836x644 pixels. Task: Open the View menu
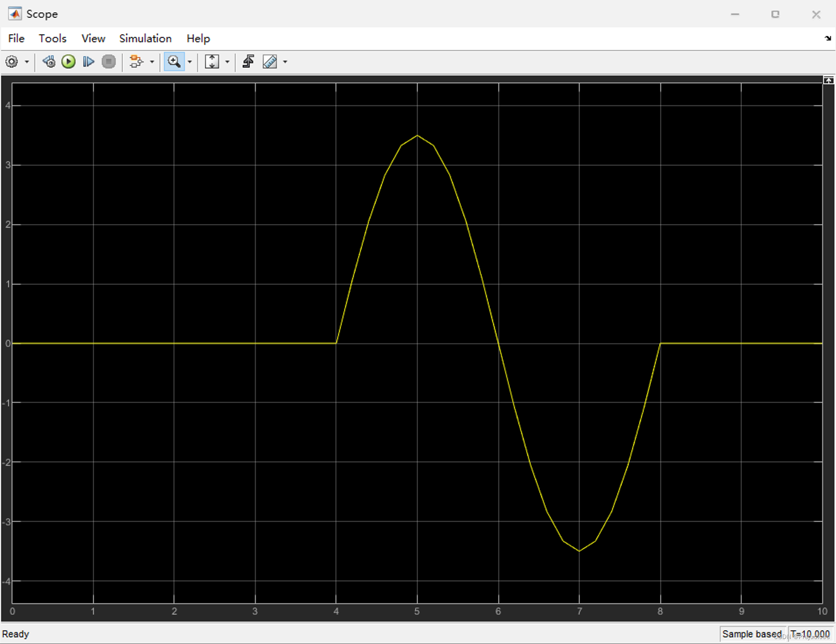point(93,38)
